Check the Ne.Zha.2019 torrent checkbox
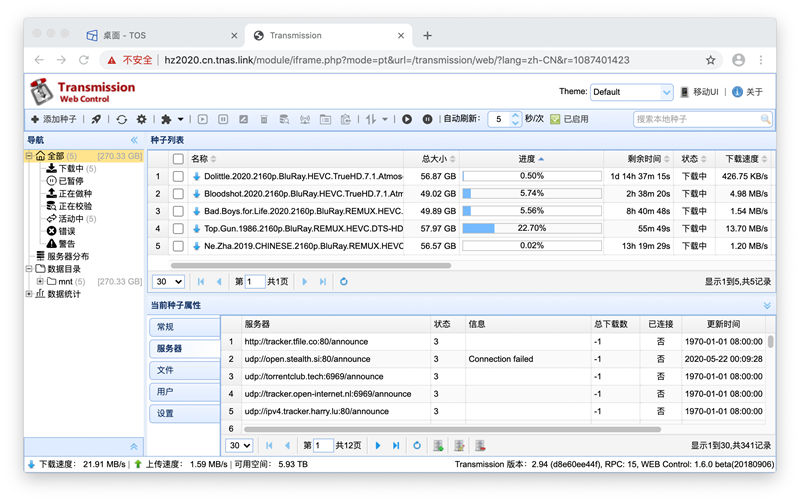Screen dimensions: 800x502 click(178, 246)
